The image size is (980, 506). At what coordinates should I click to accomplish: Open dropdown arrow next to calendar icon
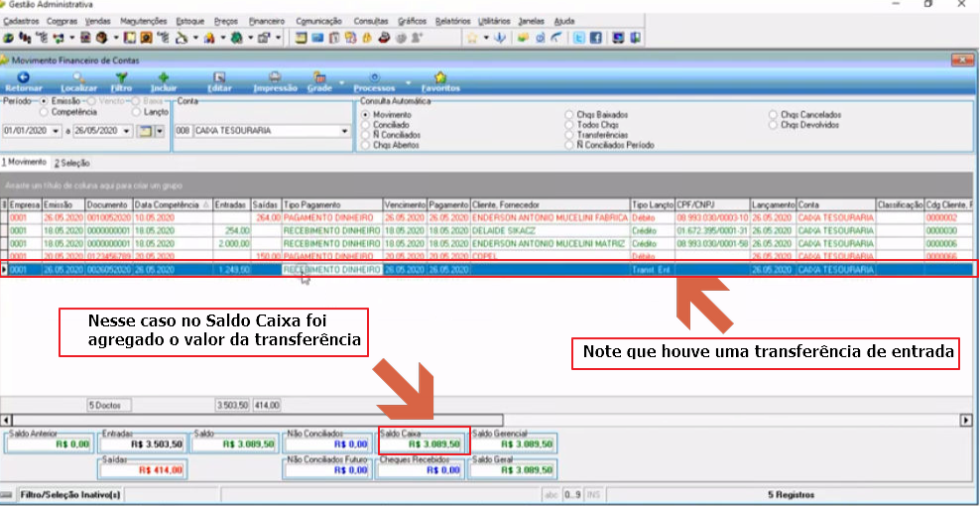159,131
